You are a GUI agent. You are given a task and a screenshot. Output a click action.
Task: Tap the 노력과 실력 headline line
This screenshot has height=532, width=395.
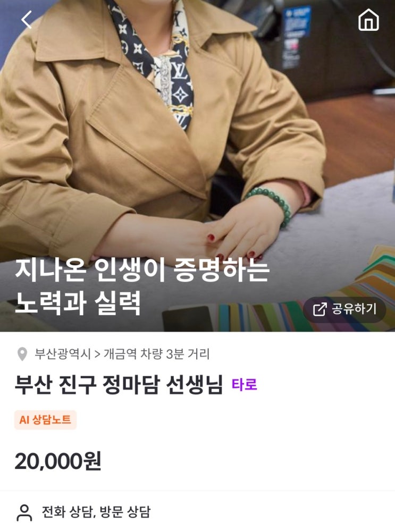78,303
